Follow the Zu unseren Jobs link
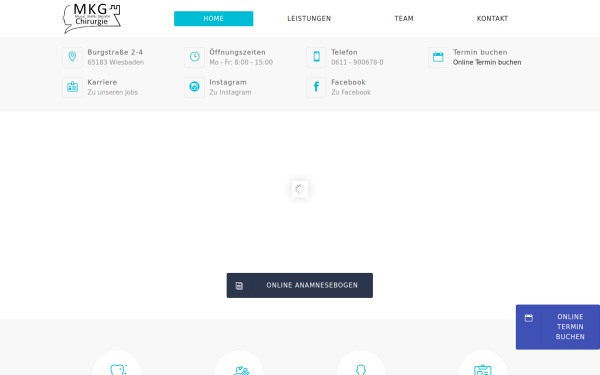Image resolution: width=600 pixels, height=375 pixels. click(x=112, y=92)
